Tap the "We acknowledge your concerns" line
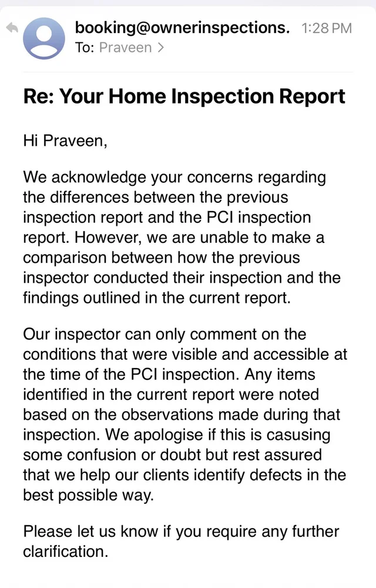Screen dimensions: 376x588 (x=174, y=177)
